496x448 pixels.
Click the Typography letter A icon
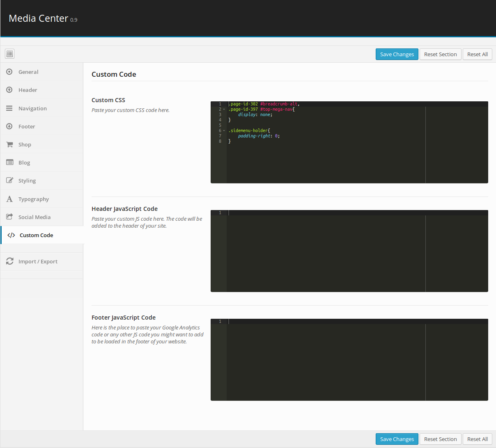tap(9, 199)
